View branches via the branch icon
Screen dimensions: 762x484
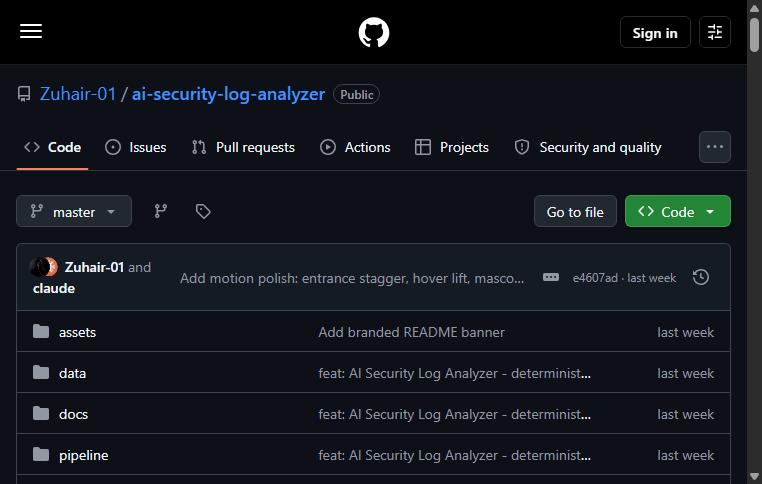pos(161,211)
